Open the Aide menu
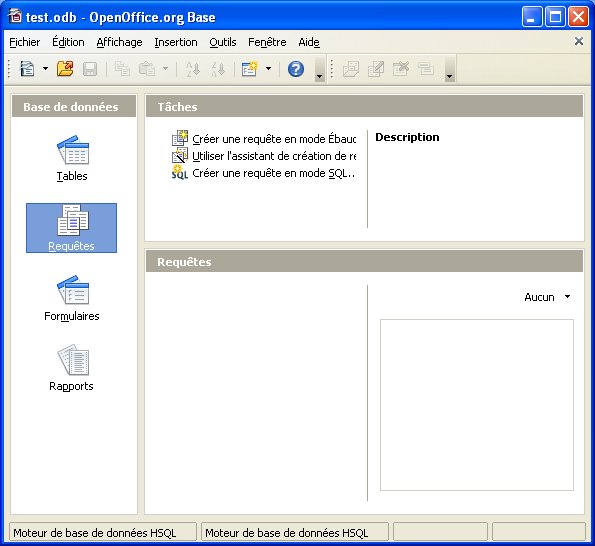 tap(309, 42)
